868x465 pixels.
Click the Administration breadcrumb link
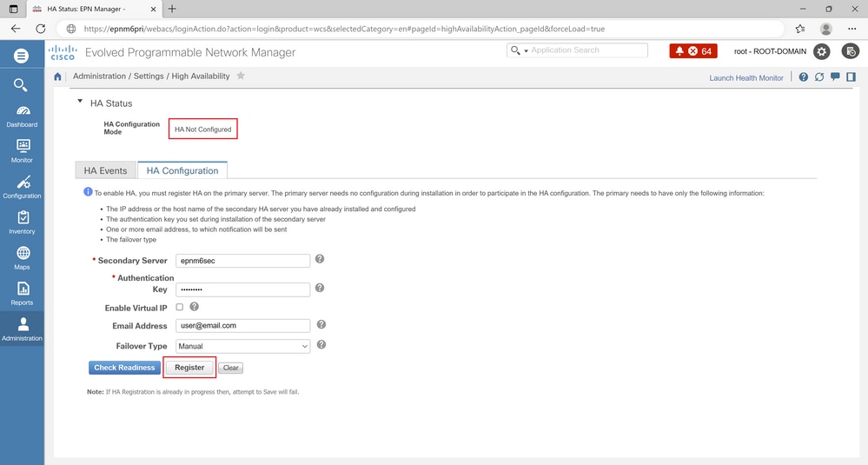point(100,76)
